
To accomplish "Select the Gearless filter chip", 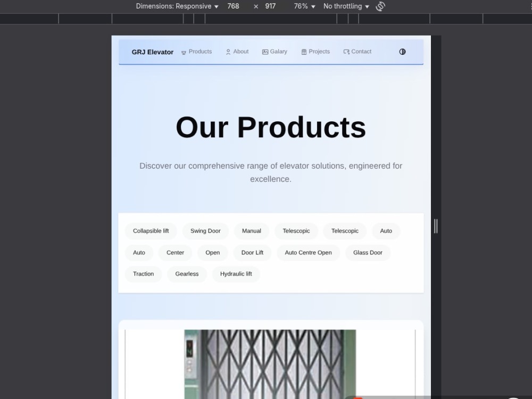I will click(187, 274).
